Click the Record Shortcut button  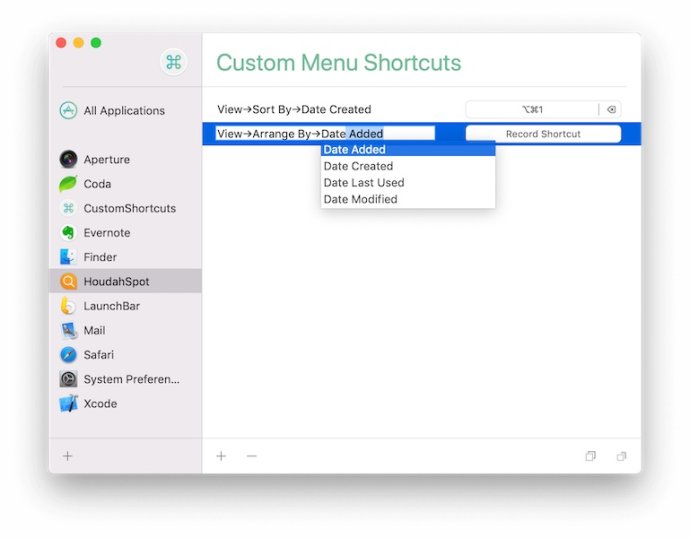(x=543, y=134)
